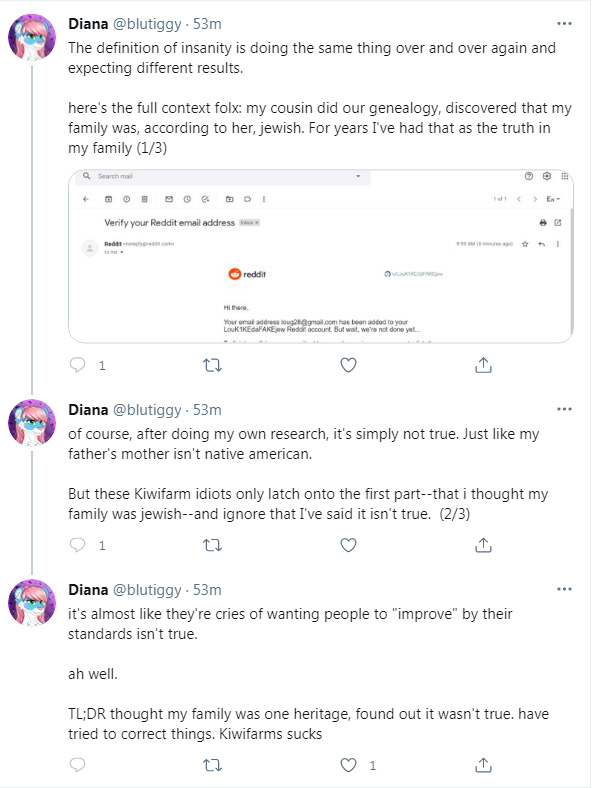Retweet the second tweet about Kiwifarm idiots
The image size is (592, 788).
212,545
